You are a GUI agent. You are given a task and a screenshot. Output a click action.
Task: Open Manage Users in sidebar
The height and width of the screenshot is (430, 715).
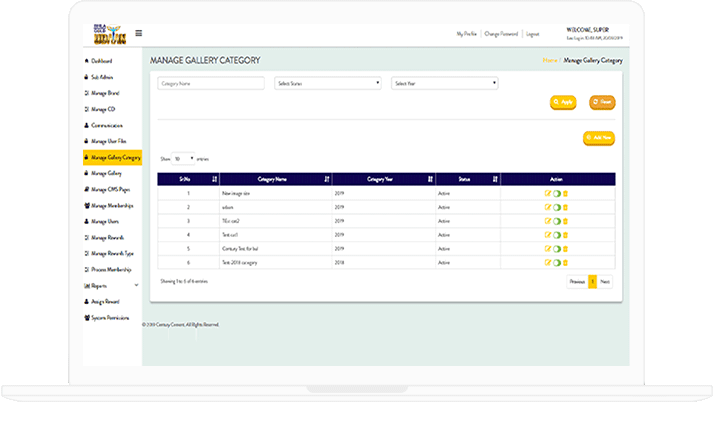point(105,222)
